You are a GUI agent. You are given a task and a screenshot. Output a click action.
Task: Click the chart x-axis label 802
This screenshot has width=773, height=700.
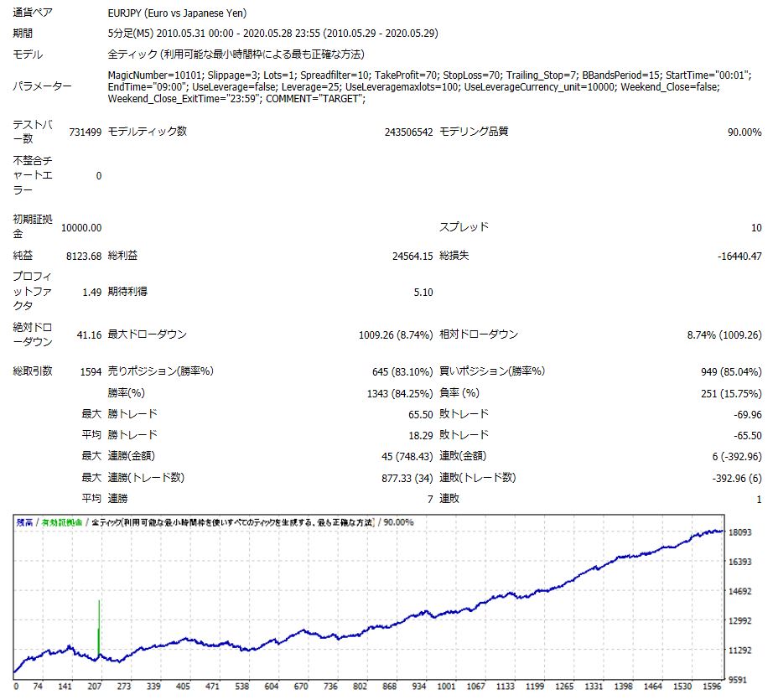click(360, 687)
